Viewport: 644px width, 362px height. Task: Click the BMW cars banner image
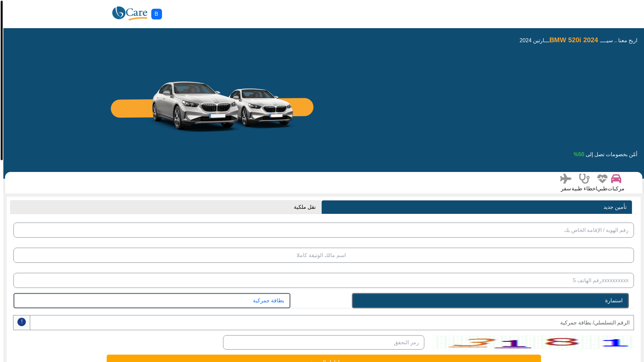(x=212, y=106)
